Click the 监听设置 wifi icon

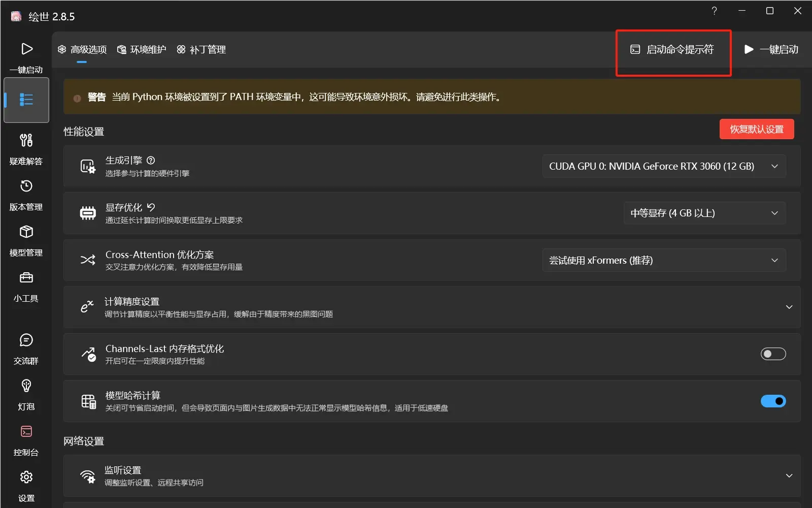pyautogui.click(x=88, y=476)
